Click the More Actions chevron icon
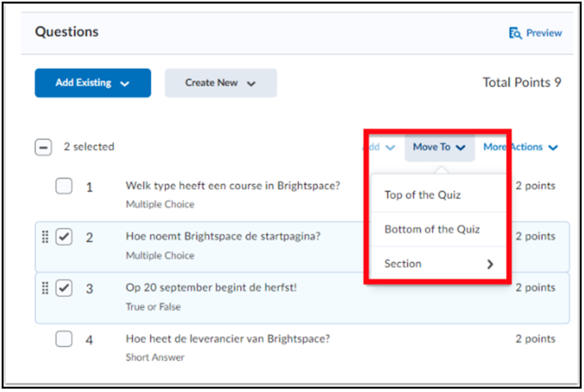 553,148
